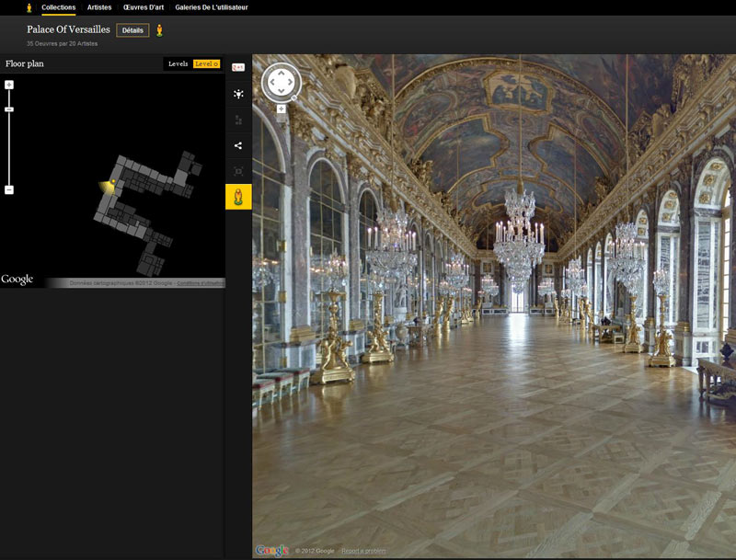This screenshot has height=560, width=736.
Task: Open the share icon in sidebar
Action: point(238,145)
